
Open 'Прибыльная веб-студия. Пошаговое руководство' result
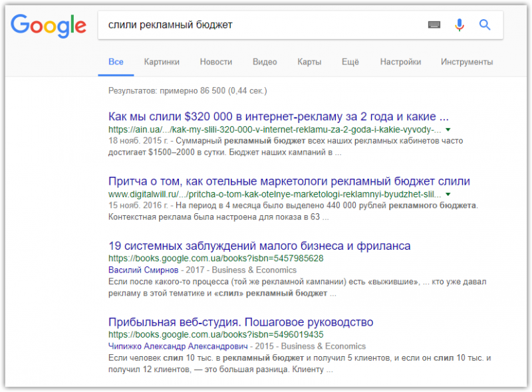tap(241, 322)
